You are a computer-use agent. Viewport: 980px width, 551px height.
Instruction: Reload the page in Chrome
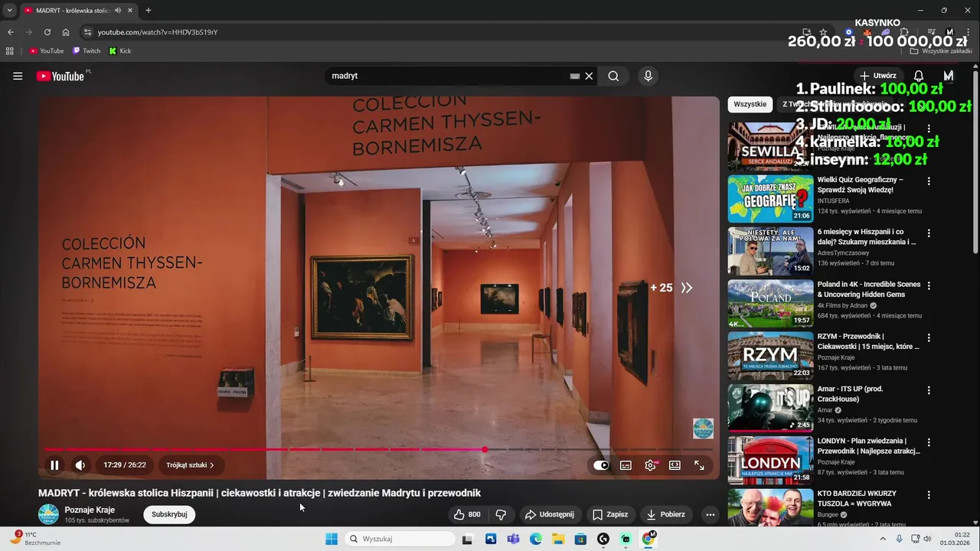coord(47,32)
